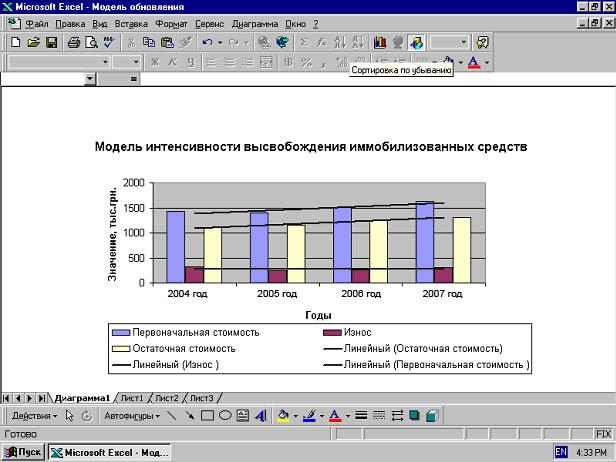Select the Oval drawing tool

tap(225, 416)
